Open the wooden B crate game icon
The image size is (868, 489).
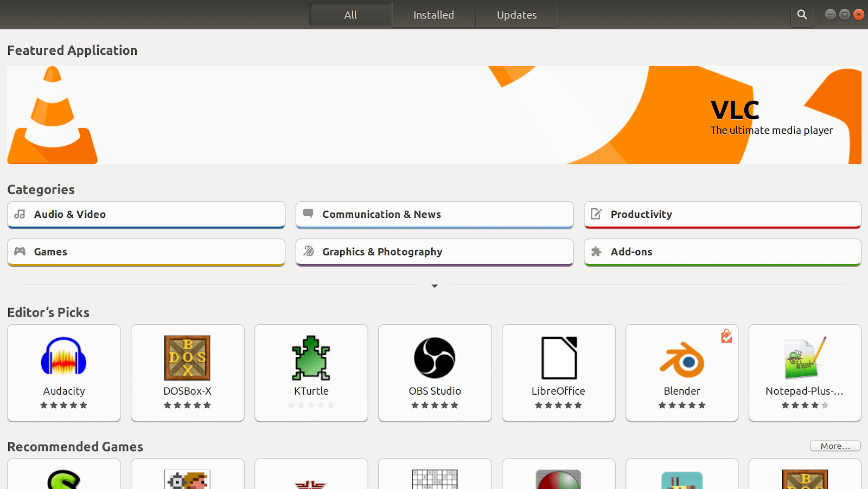click(x=805, y=479)
